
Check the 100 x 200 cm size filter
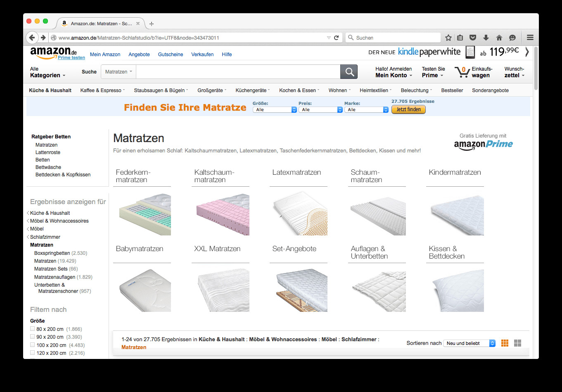(x=32, y=344)
